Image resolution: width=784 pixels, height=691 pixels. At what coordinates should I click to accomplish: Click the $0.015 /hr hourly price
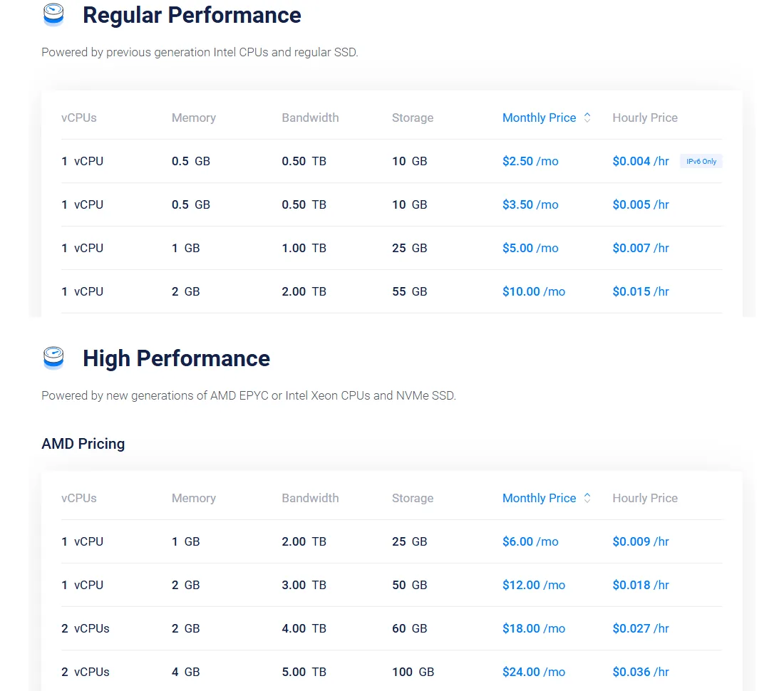[x=641, y=291]
